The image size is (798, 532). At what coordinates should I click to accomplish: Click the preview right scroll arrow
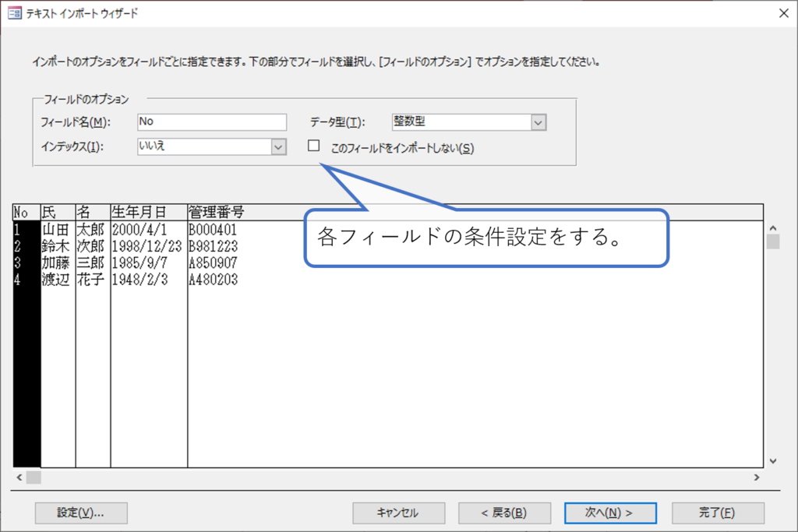[x=757, y=477]
